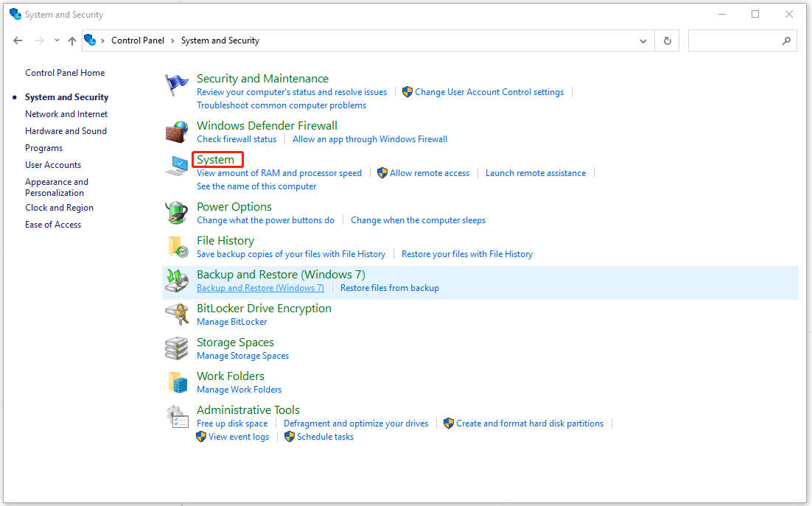Open Clock and Region category

coord(59,208)
